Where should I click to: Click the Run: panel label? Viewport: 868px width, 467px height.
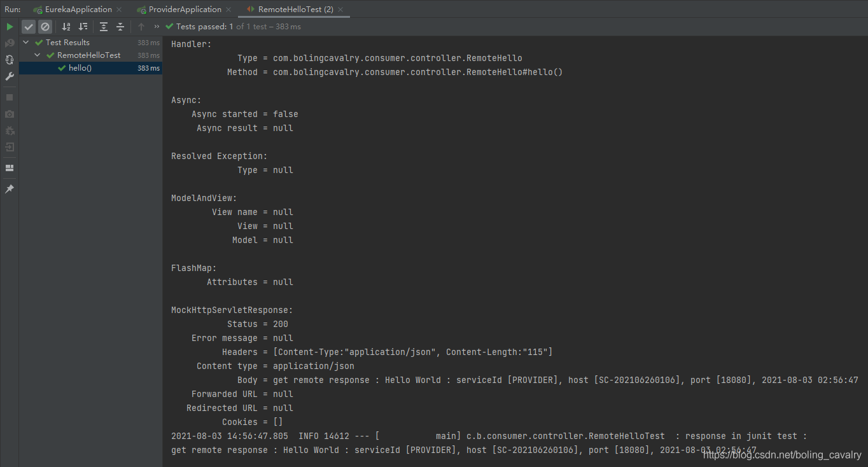(13, 10)
